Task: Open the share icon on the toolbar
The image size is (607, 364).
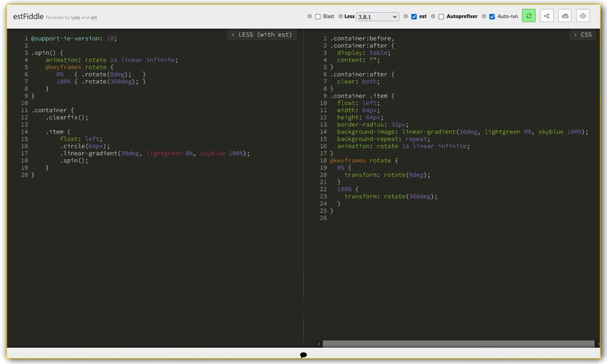Action: (547, 16)
